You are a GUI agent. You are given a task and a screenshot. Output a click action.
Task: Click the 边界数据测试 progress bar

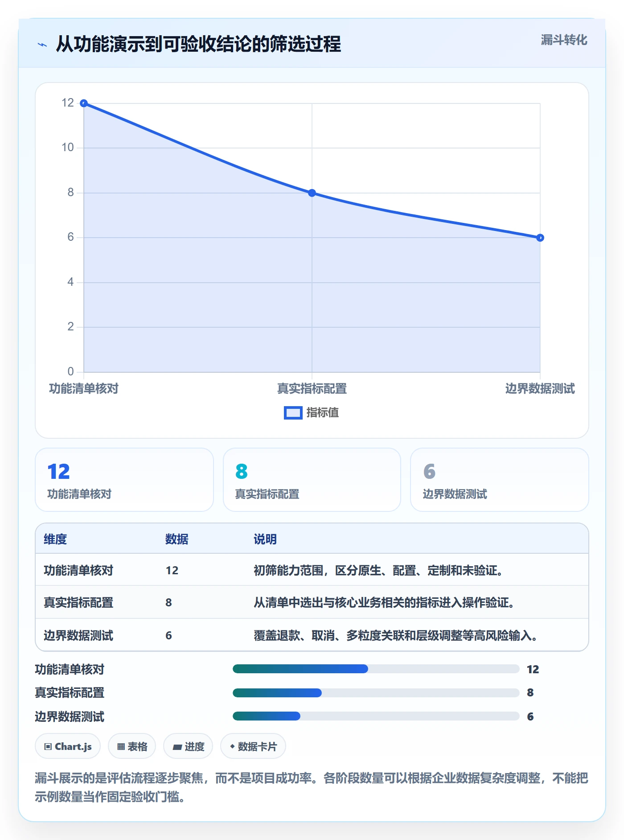376,716
